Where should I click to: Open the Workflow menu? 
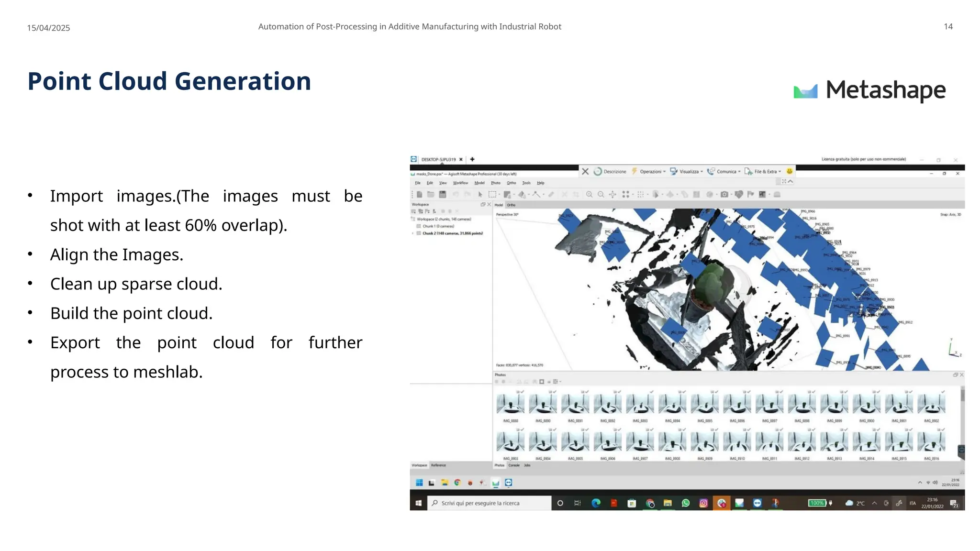pos(460,183)
